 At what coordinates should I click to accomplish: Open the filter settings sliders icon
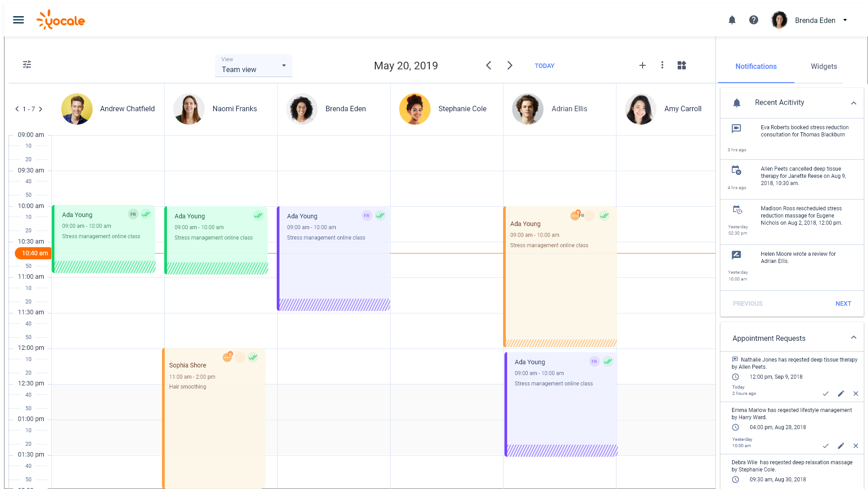(x=27, y=64)
